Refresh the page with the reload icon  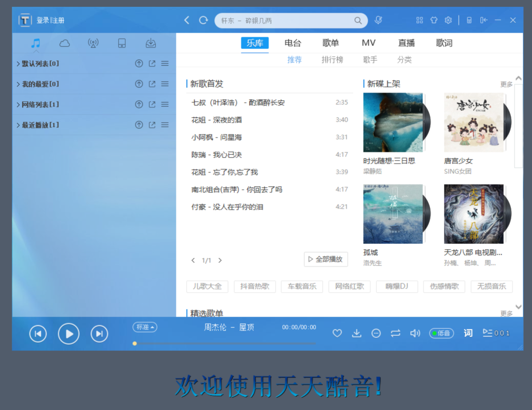click(x=203, y=20)
